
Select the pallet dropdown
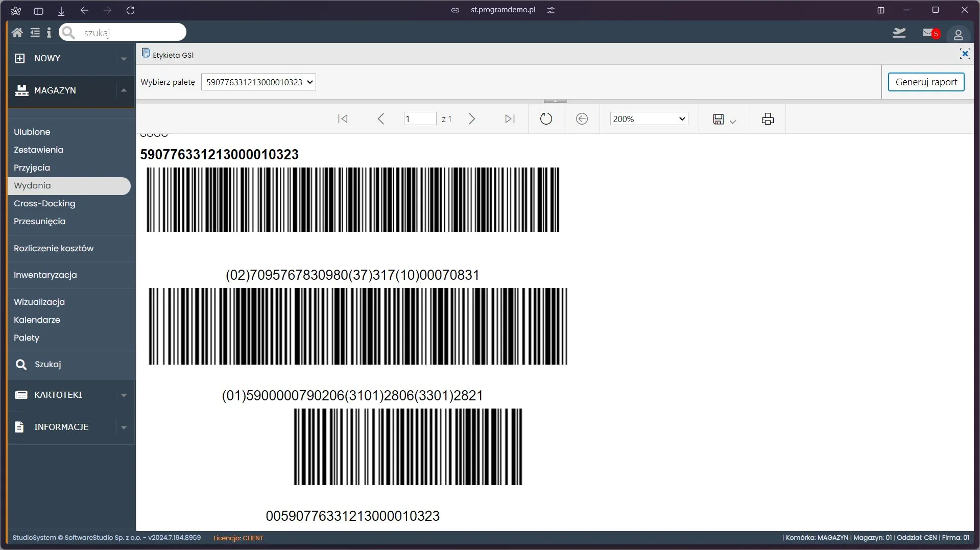258,82
